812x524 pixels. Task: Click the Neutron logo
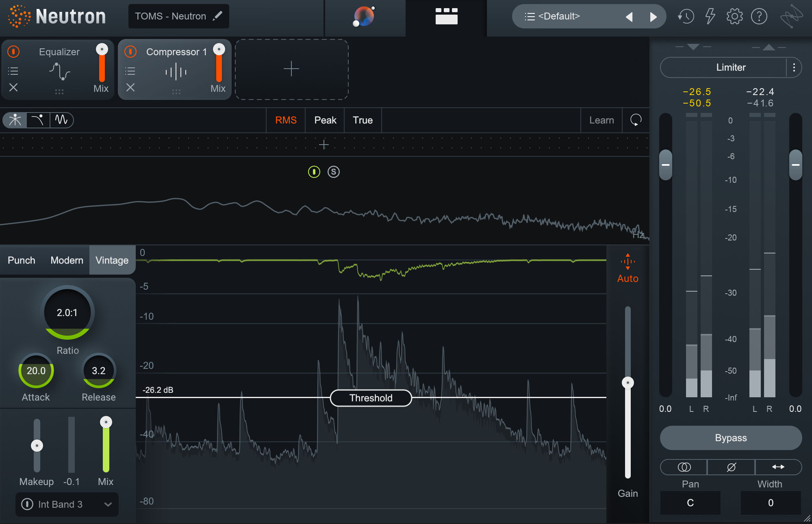point(57,16)
